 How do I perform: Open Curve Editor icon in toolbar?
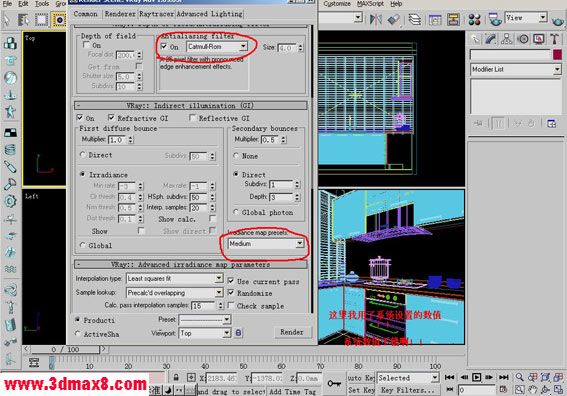(x=435, y=19)
